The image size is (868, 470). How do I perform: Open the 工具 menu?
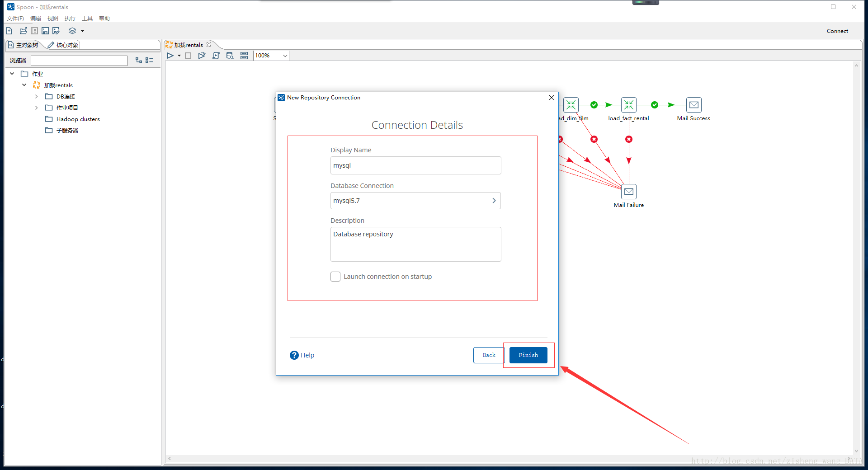pos(87,19)
